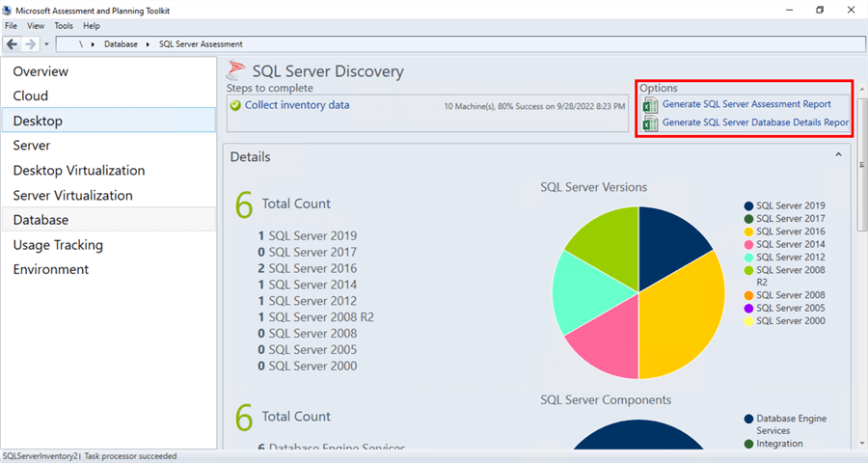The width and height of the screenshot is (868, 463).
Task: Click the '1 SQL Server 2012' count row
Action: [x=308, y=301]
